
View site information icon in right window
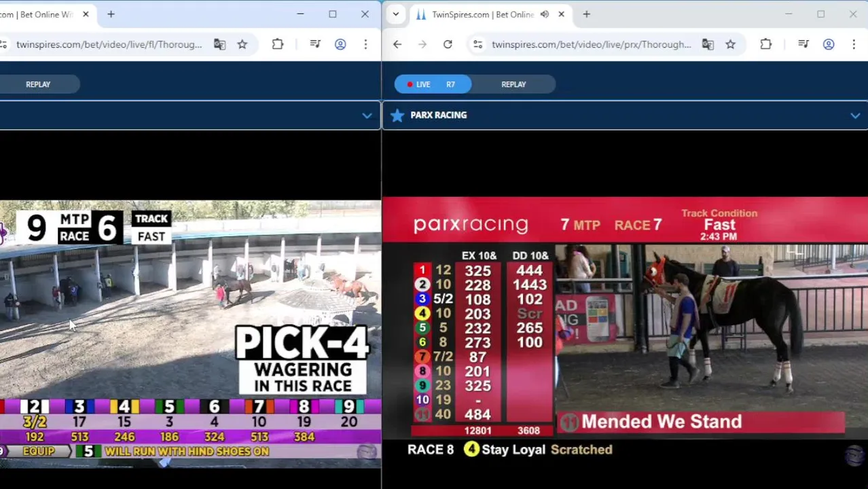click(478, 44)
